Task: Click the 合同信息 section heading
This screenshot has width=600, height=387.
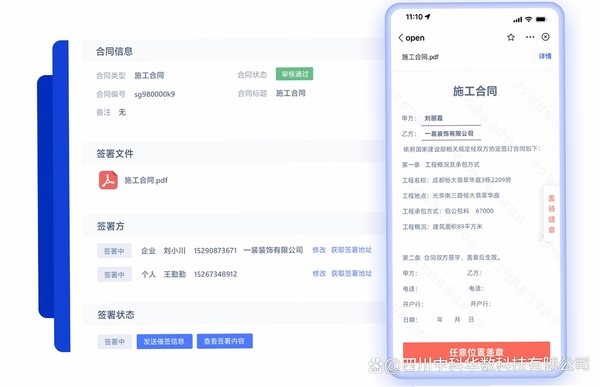Action: point(114,51)
